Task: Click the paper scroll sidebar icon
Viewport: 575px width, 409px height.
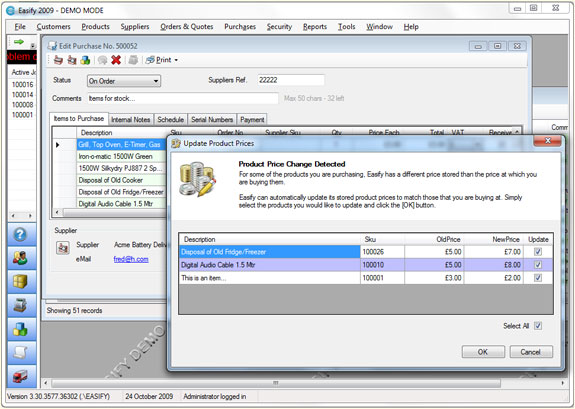Action: (x=21, y=353)
